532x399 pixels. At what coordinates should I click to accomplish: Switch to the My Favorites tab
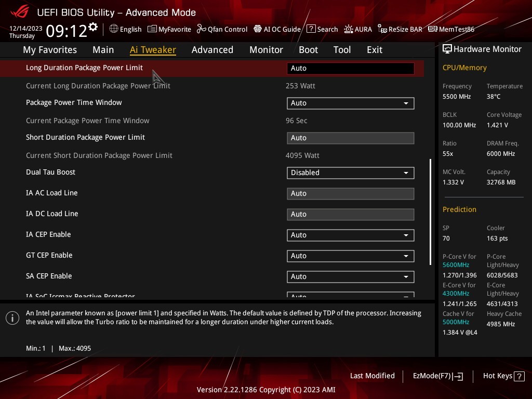point(50,50)
